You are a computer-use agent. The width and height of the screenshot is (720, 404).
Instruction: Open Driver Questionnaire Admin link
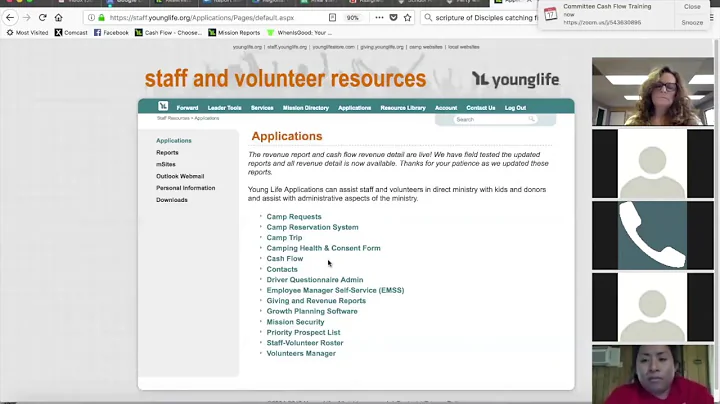tap(315, 280)
